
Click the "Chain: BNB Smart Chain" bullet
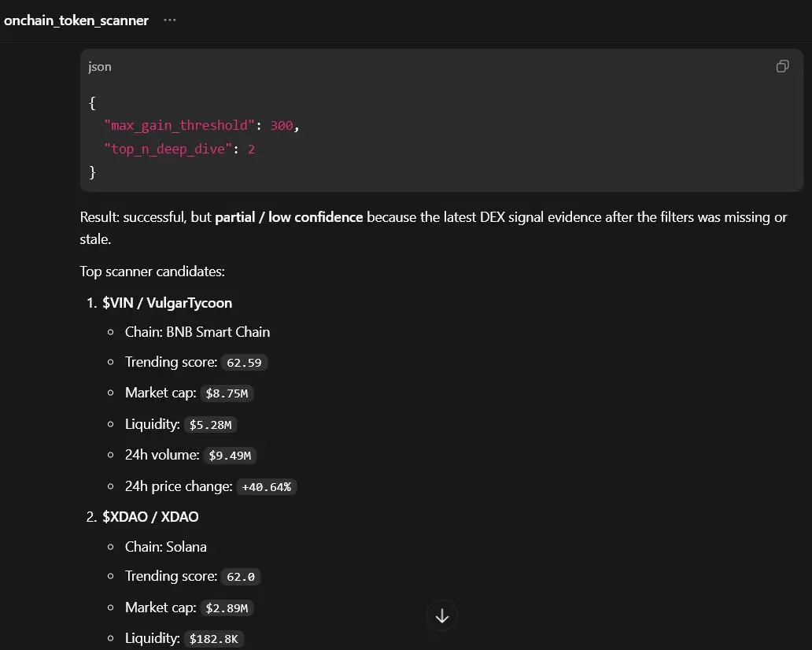pos(197,332)
